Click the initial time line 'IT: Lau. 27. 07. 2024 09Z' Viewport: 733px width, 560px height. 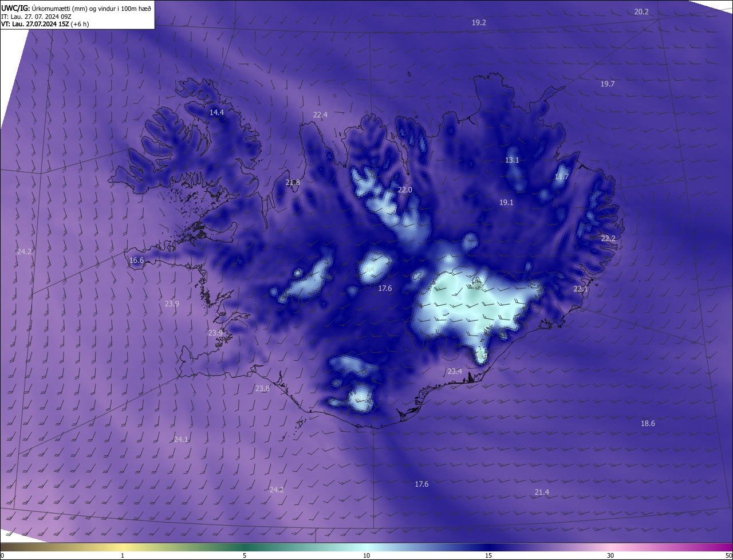[x=36, y=17]
